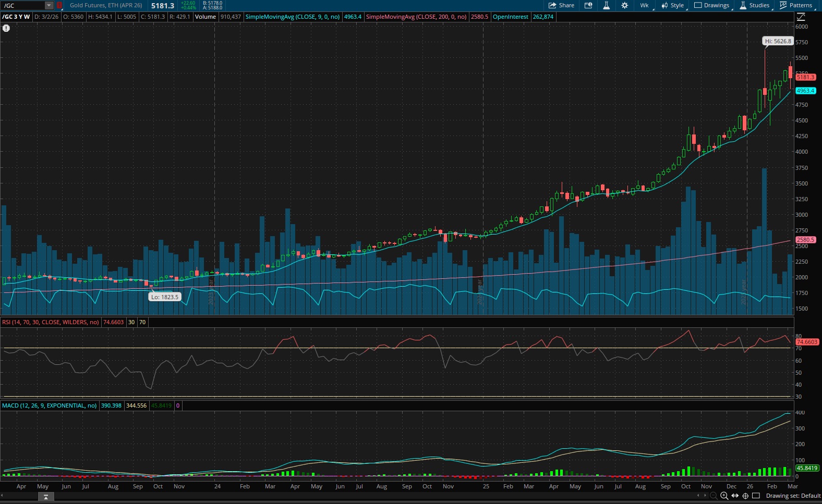The width and height of the screenshot is (822, 504).
Task: Click the zoom in magnifier icon
Action: 724,496
